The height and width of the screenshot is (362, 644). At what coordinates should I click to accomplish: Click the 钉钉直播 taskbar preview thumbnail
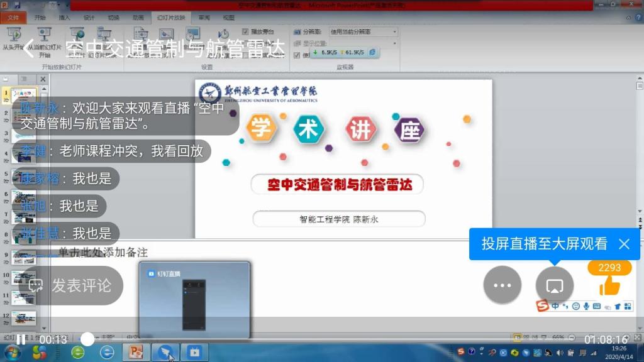click(194, 300)
